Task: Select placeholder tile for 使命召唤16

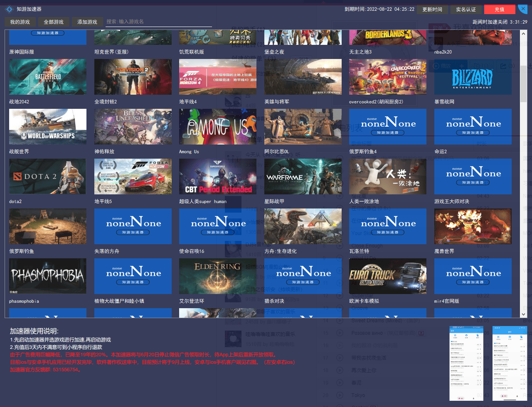Action: click(218, 226)
